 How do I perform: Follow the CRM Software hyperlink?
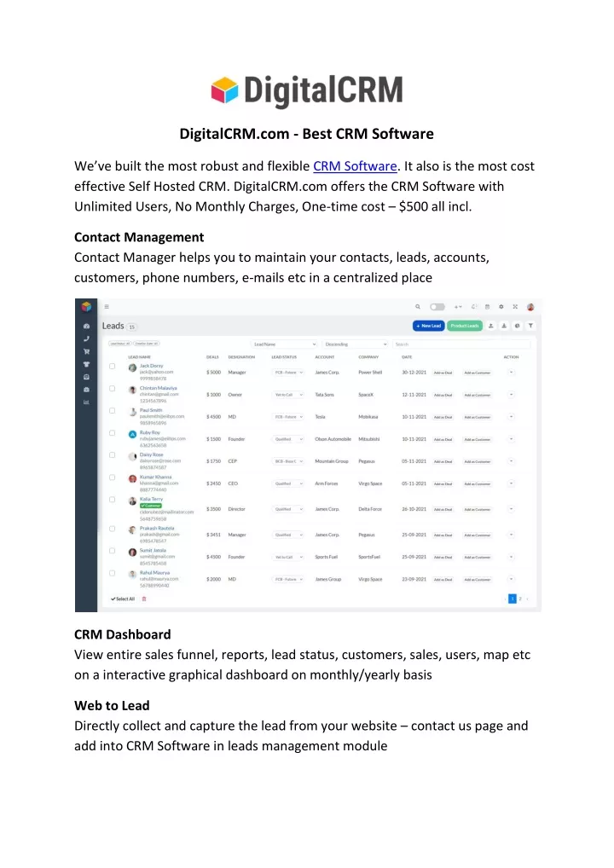click(355, 166)
